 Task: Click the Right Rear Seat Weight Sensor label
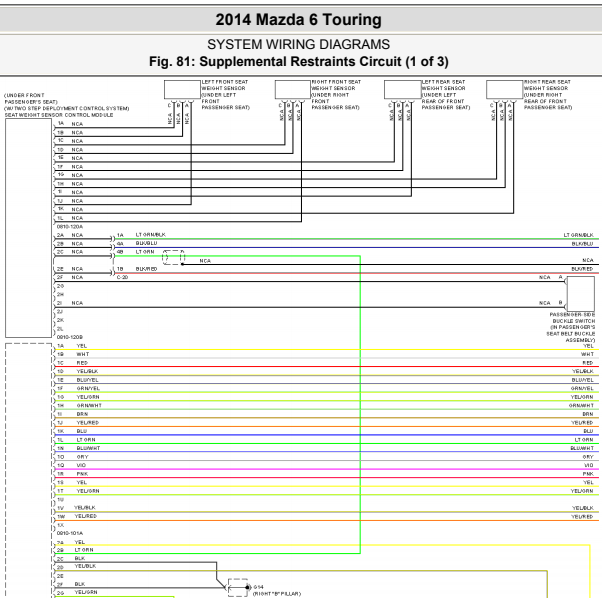click(x=548, y=95)
